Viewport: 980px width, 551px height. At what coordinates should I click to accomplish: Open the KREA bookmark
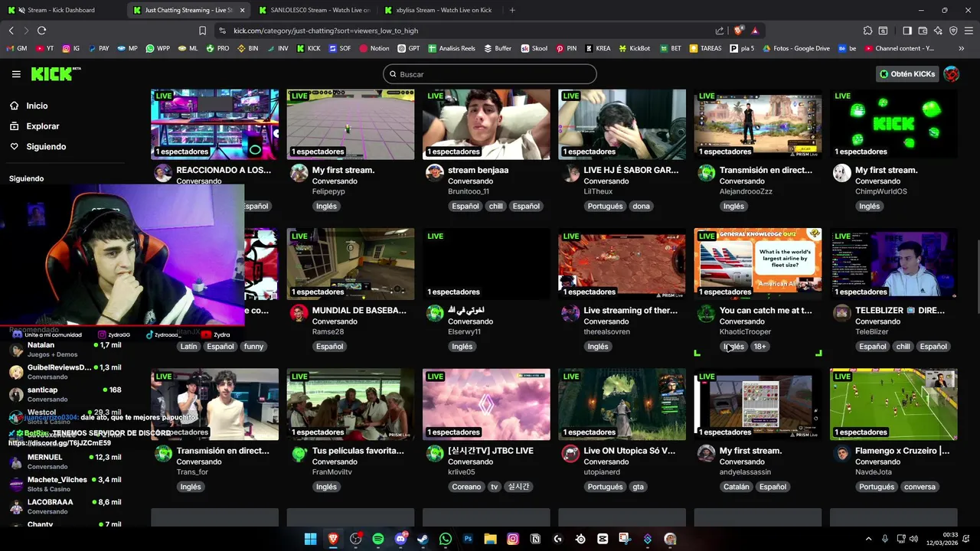coord(597,48)
